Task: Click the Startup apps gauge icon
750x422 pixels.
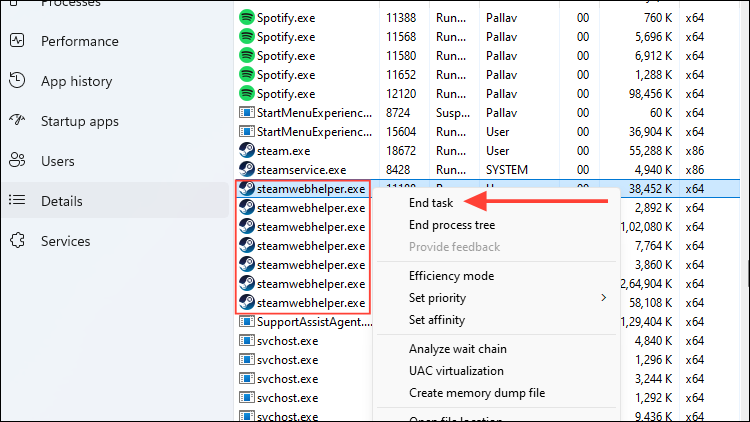Action: (17, 120)
